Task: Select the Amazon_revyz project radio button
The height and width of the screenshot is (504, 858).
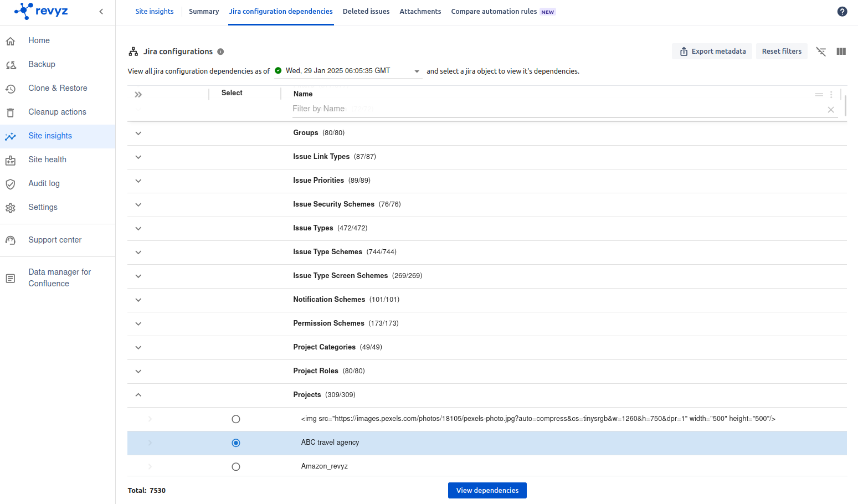Action: tap(236, 467)
